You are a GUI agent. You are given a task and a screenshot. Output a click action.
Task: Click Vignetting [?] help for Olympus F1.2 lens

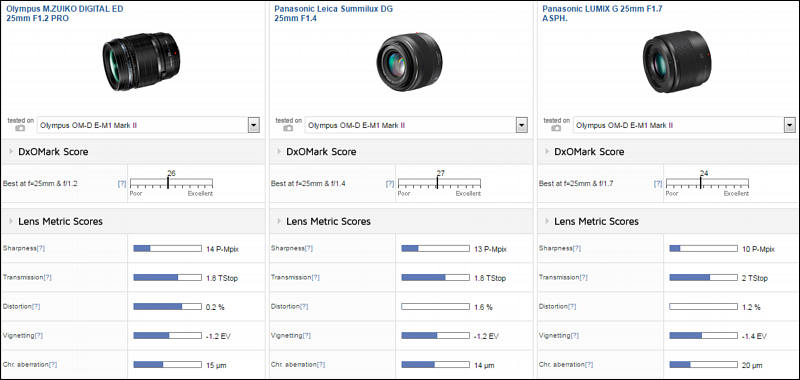pos(38,336)
